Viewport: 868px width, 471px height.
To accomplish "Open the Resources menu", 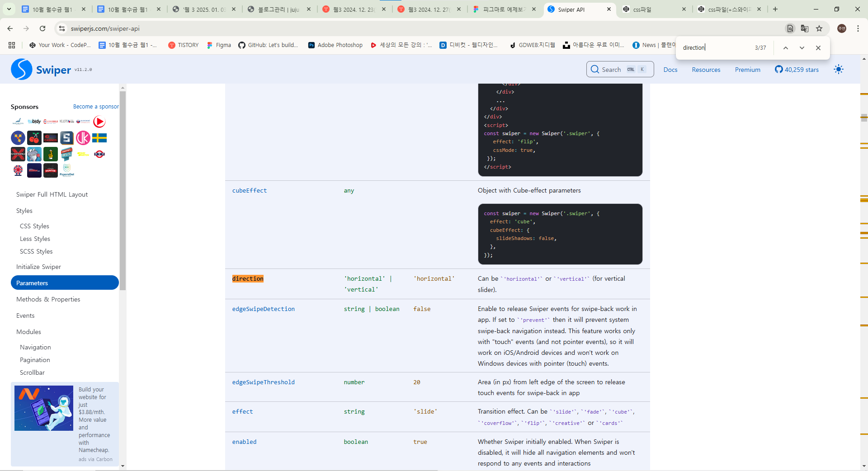I will [x=706, y=70].
